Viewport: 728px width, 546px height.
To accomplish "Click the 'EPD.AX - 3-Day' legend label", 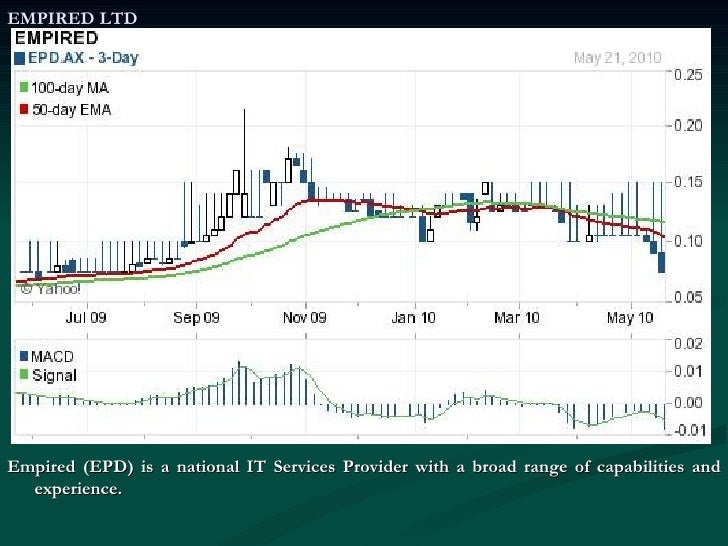I will click(83, 58).
